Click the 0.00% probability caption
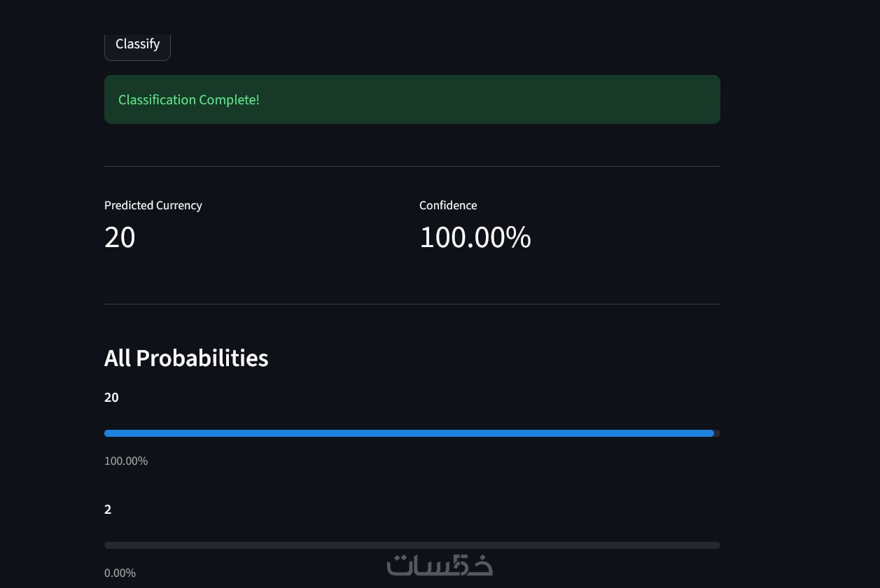880x588 pixels. 120,573
